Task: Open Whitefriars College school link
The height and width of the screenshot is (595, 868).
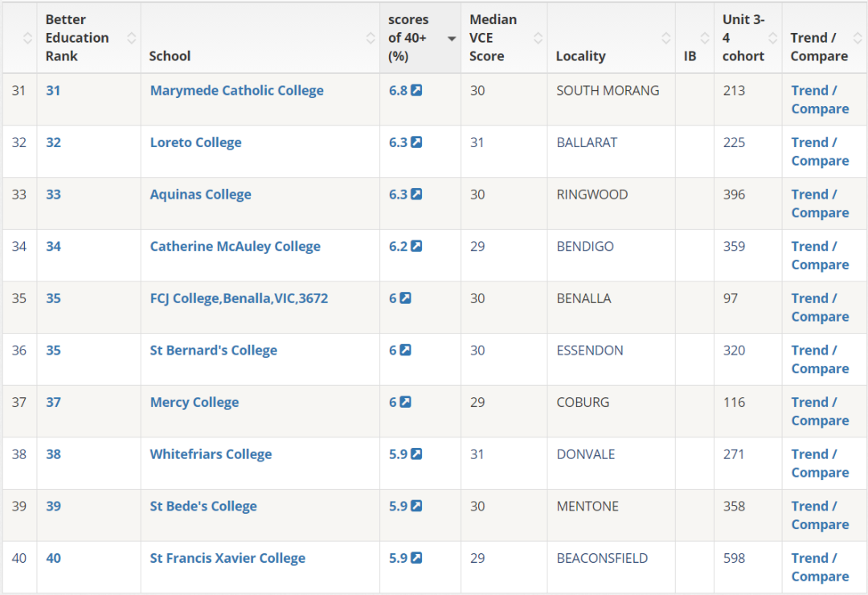Action: (211, 455)
